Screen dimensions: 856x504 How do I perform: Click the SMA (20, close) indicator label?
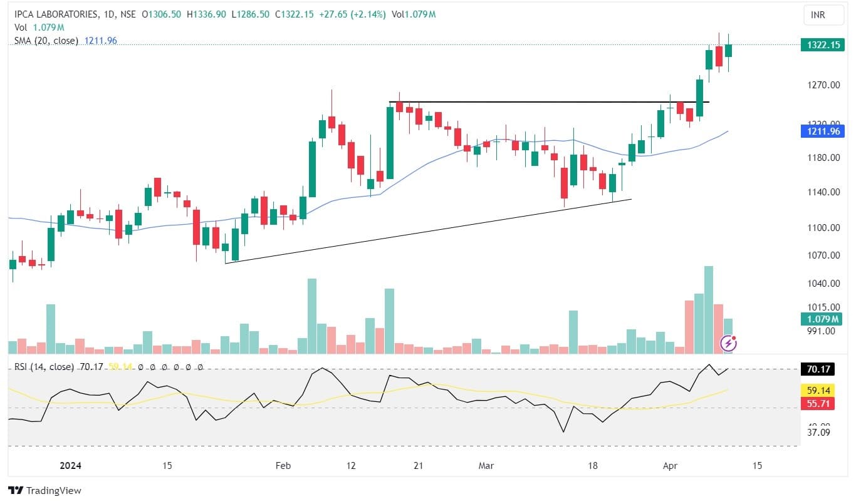tap(48, 41)
